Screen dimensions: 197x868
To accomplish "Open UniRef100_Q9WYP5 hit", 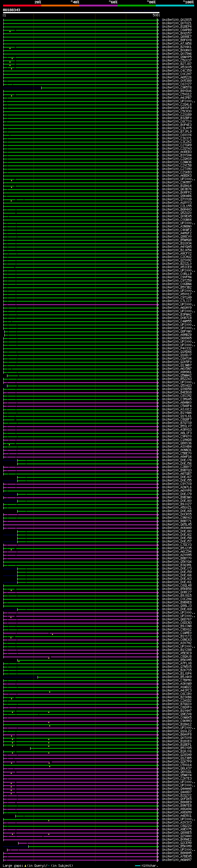I will pyautogui.click(x=176, y=57).
